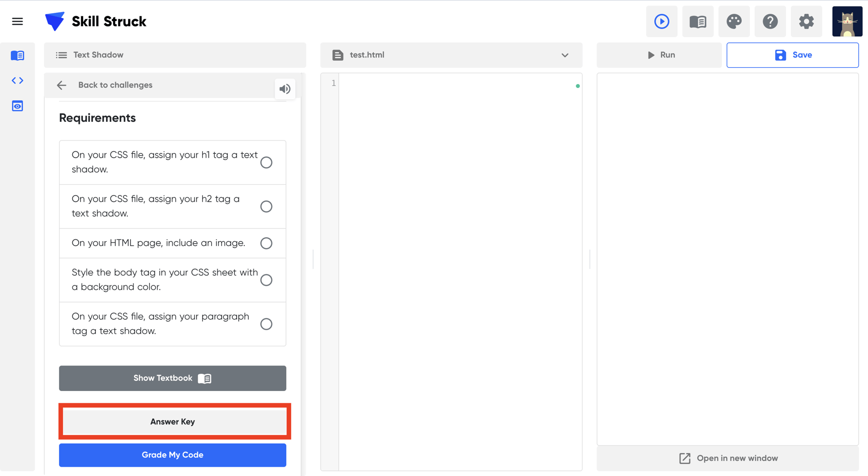The image size is (868, 476).
Task: Click the cat profile avatar
Action: tap(847, 22)
